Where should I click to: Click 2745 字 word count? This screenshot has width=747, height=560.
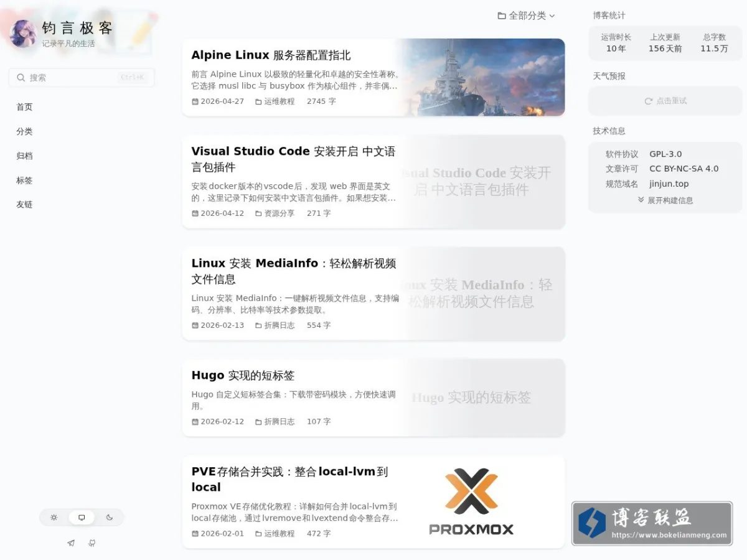321,101
